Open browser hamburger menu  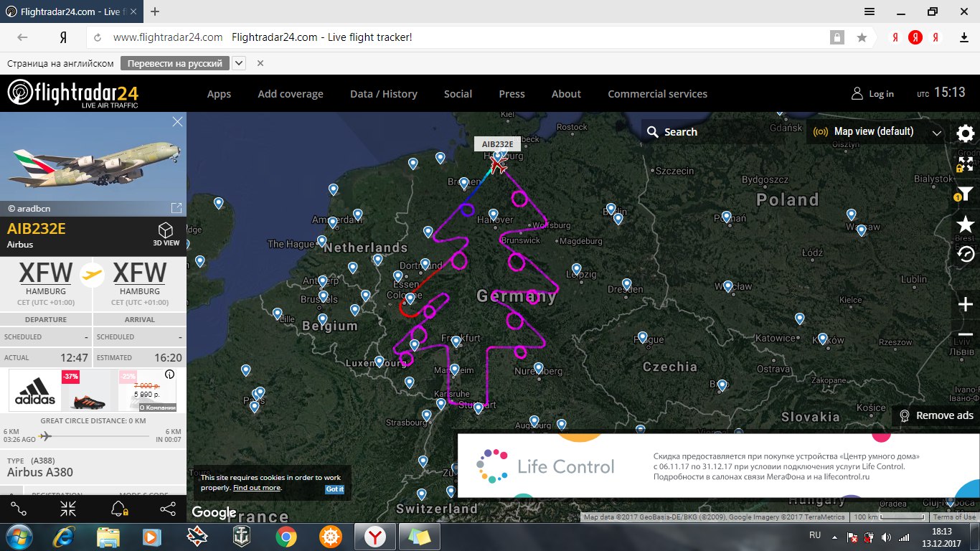pos(870,11)
